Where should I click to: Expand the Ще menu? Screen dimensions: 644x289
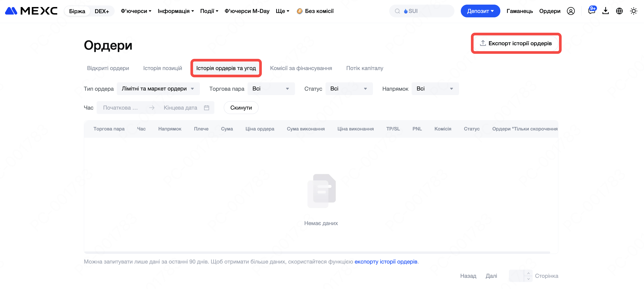[282, 11]
